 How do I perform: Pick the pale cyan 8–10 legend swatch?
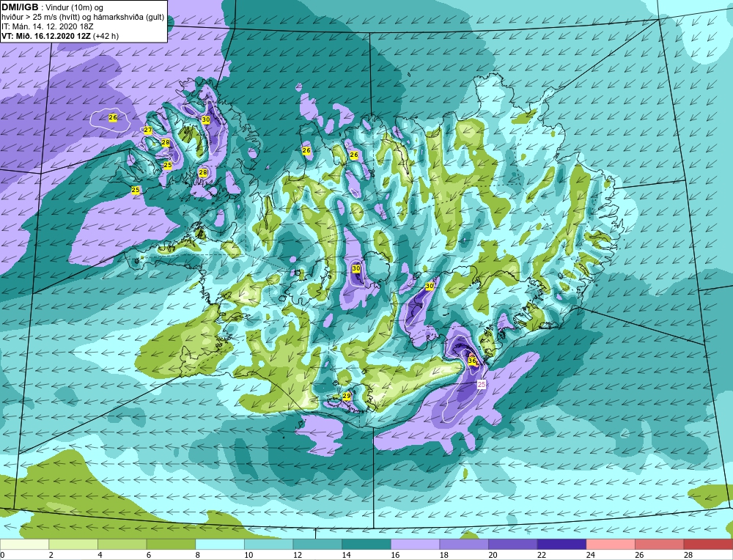point(220,544)
